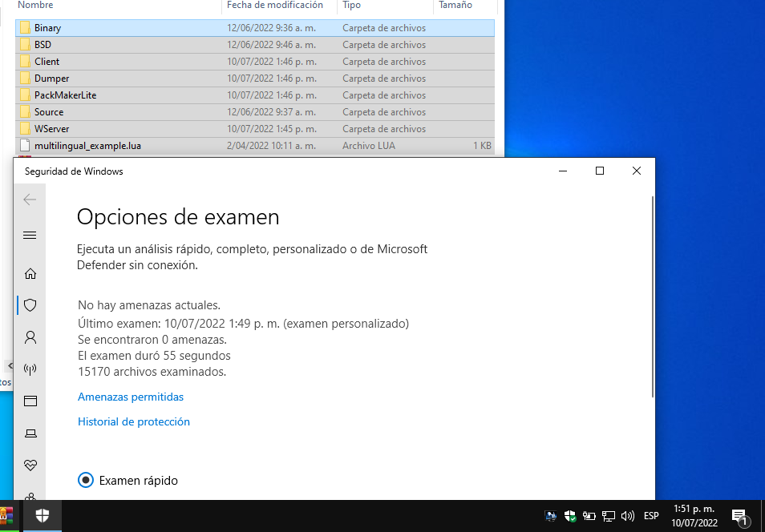Viewport: 765px width, 532px height.
Task: Click the back arrow in Windows Security
Action: tap(30, 199)
